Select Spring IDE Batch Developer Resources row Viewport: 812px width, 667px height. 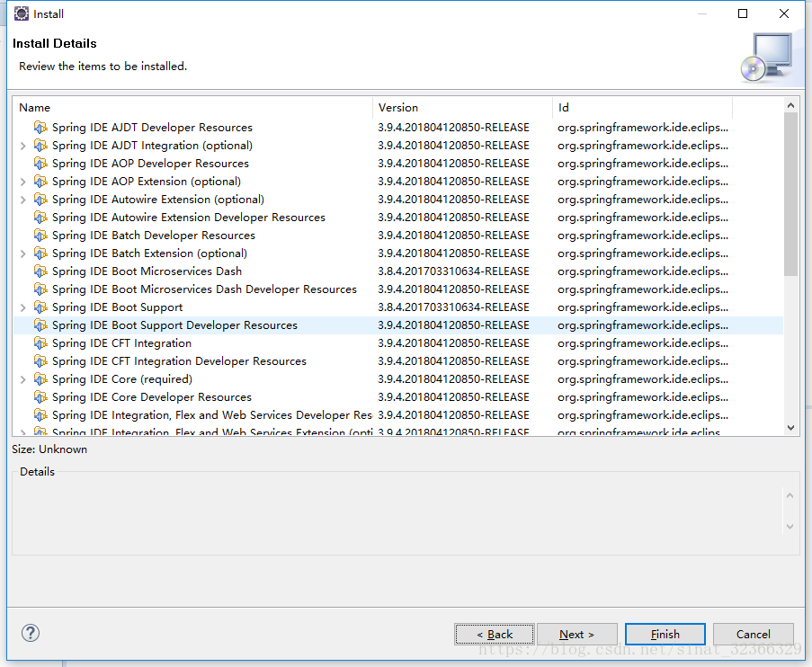tap(397, 236)
